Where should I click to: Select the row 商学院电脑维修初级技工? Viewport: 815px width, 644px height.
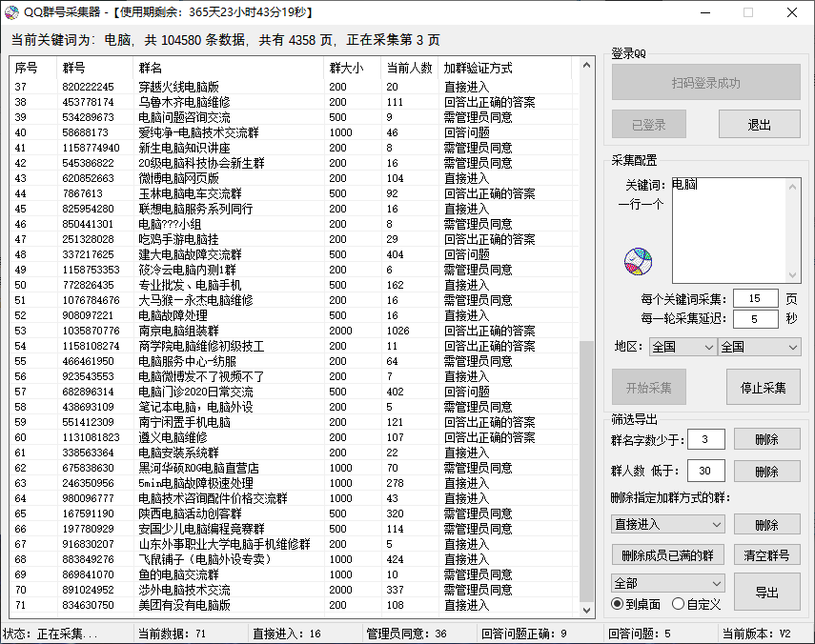coord(295,346)
